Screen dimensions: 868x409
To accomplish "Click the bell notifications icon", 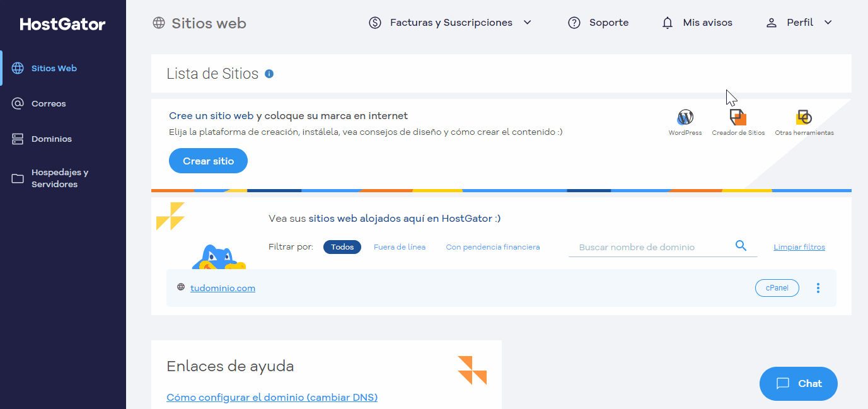I will [668, 23].
